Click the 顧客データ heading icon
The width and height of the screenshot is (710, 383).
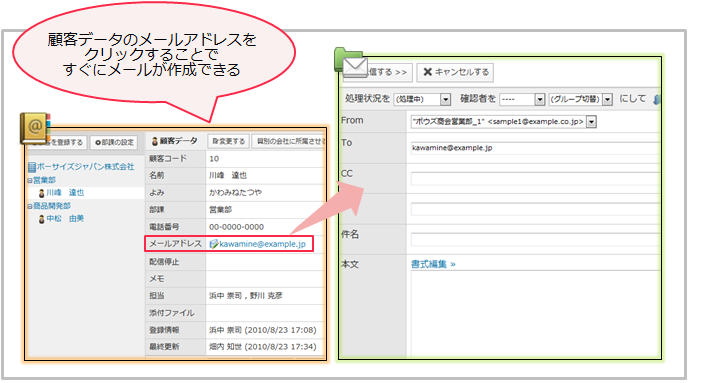[x=154, y=141]
